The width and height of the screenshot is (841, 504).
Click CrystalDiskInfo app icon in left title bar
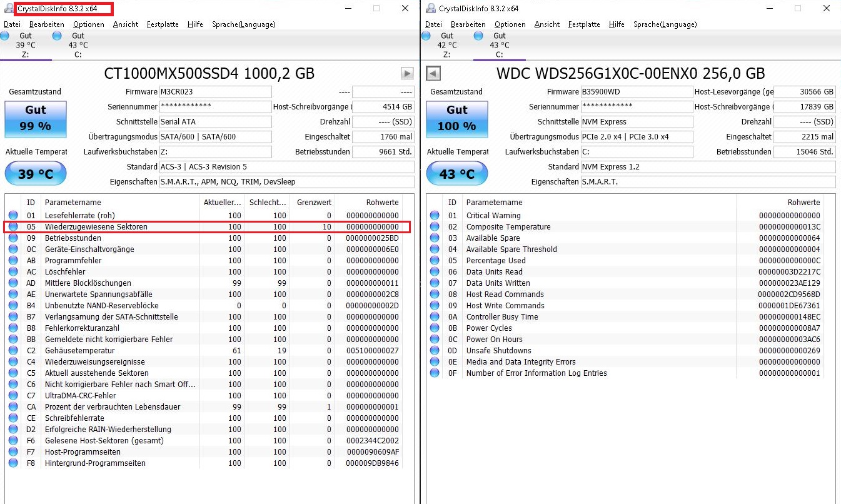(x=8, y=8)
